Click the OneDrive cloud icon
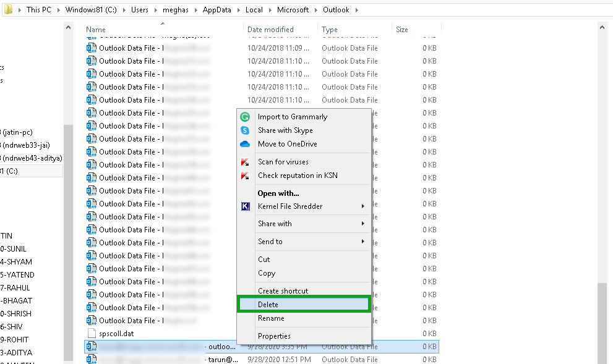 pyautogui.click(x=246, y=143)
